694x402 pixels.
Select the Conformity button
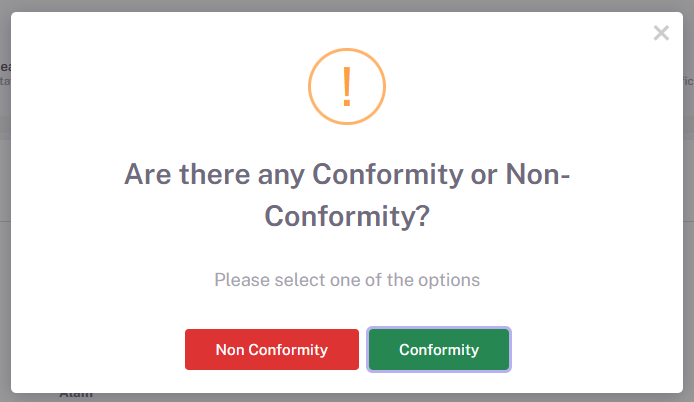439,349
